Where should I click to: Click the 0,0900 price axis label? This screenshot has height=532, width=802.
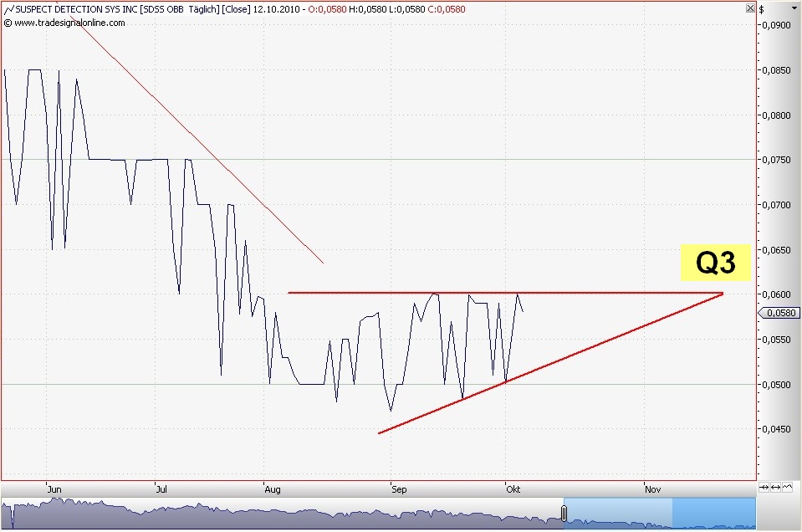[x=778, y=25]
